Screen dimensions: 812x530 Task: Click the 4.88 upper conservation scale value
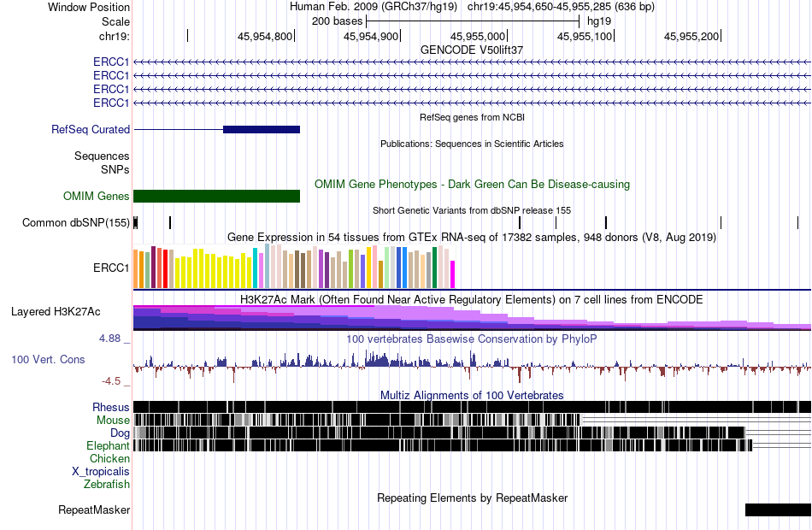(x=109, y=339)
